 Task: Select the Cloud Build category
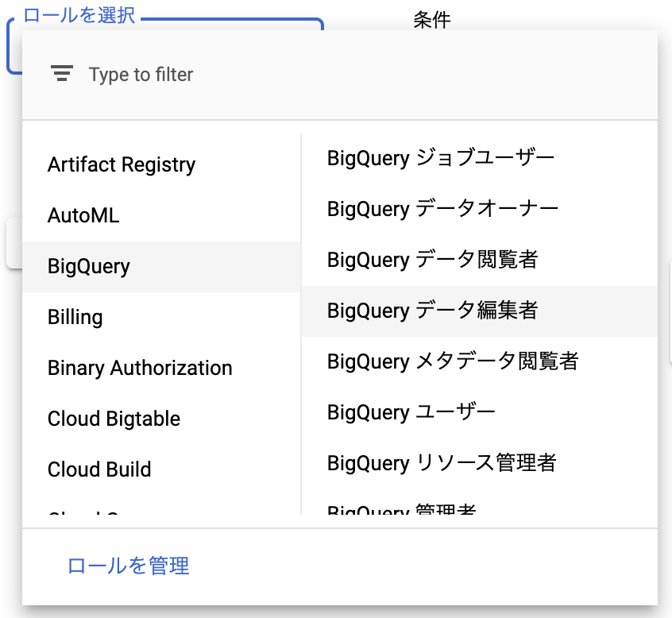(x=99, y=469)
